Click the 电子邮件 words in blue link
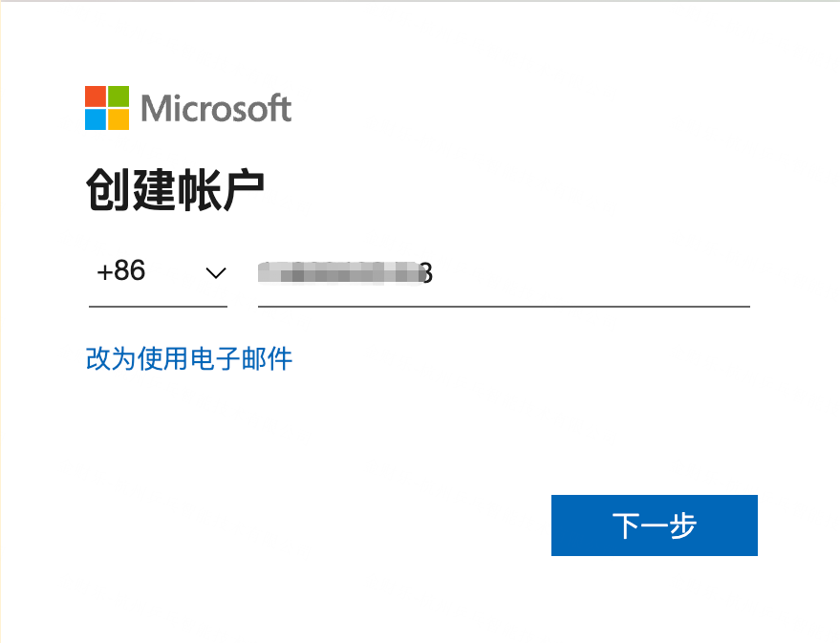This screenshot has height=643, width=840. pyautogui.click(x=241, y=358)
